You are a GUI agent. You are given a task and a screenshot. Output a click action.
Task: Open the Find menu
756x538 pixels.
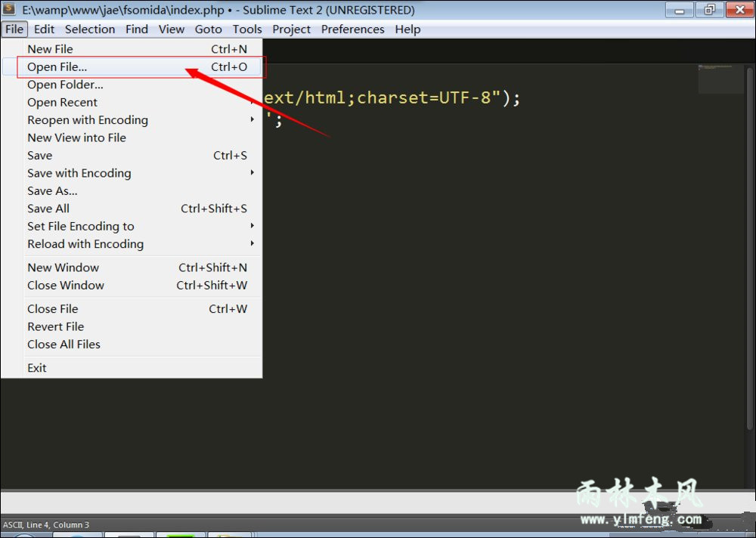tap(137, 29)
